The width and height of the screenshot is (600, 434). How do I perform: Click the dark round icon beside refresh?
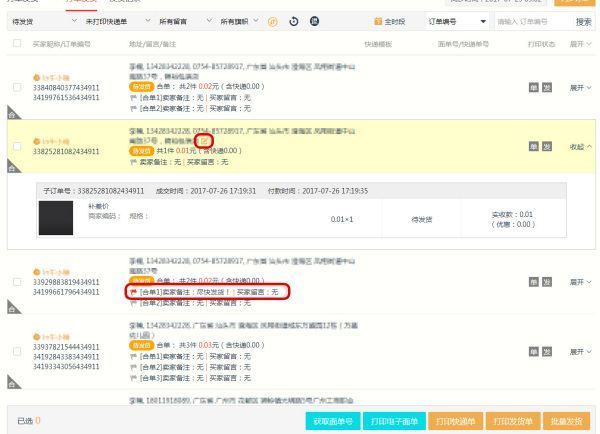click(x=314, y=21)
